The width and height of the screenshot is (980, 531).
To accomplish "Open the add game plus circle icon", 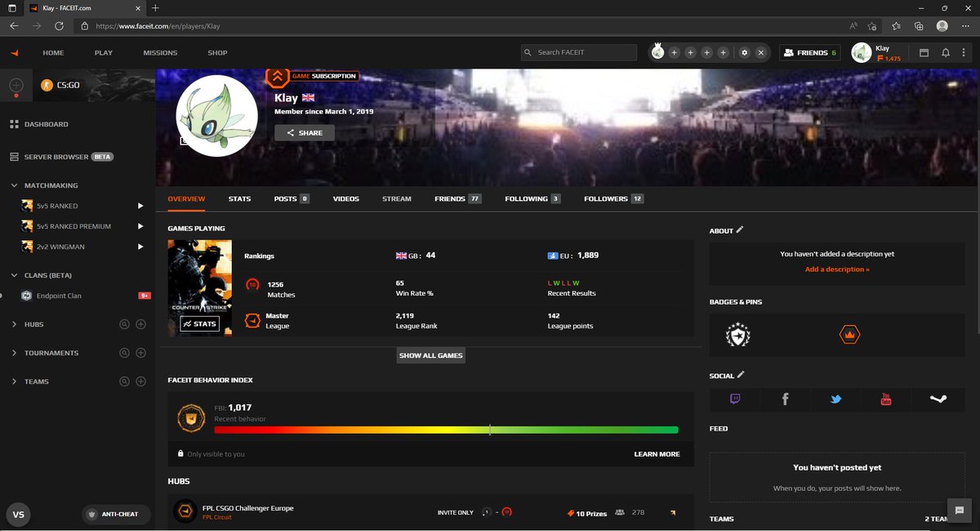I will click(x=16, y=85).
